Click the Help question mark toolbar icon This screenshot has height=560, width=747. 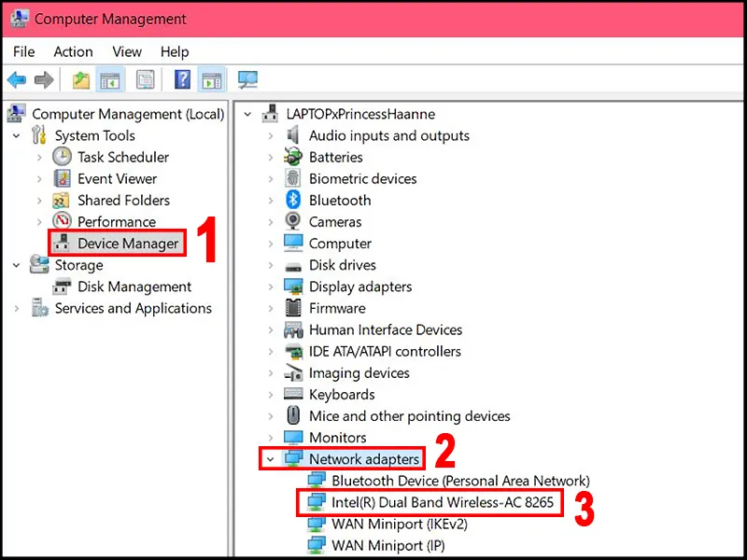tap(182, 79)
